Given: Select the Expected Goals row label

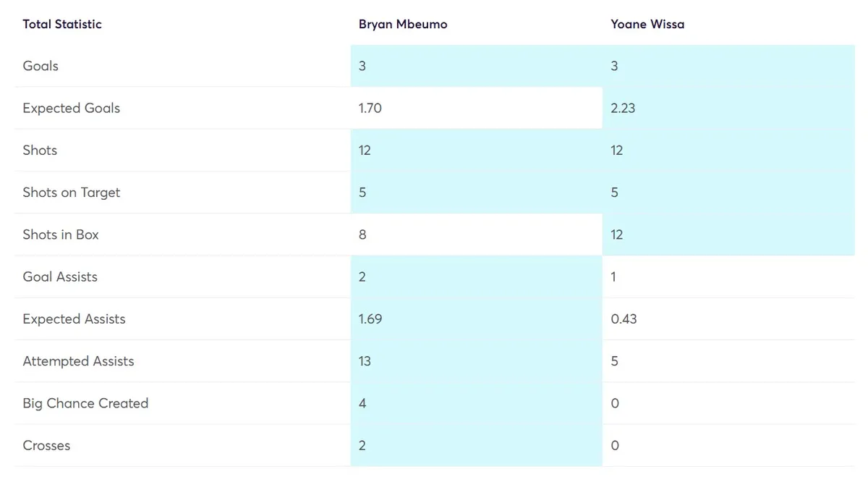Looking at the screenshot, I should [72, 109].
